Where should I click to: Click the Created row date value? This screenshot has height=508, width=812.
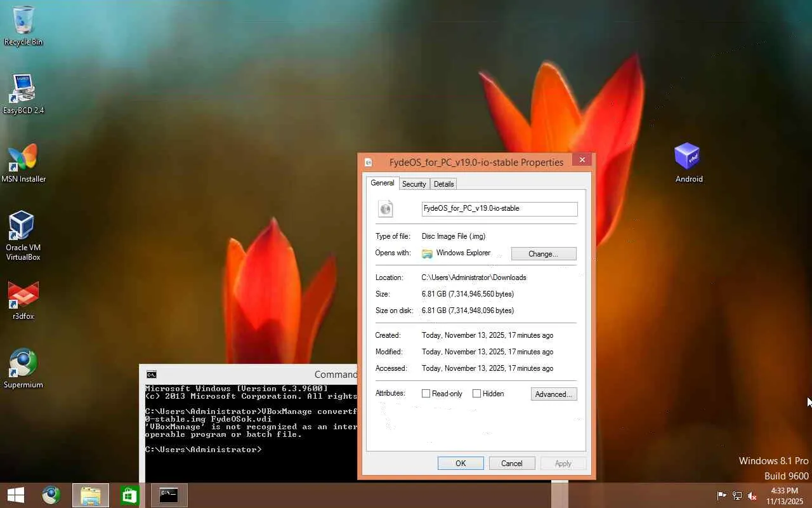pyautogui.click(x=487, y=335)
